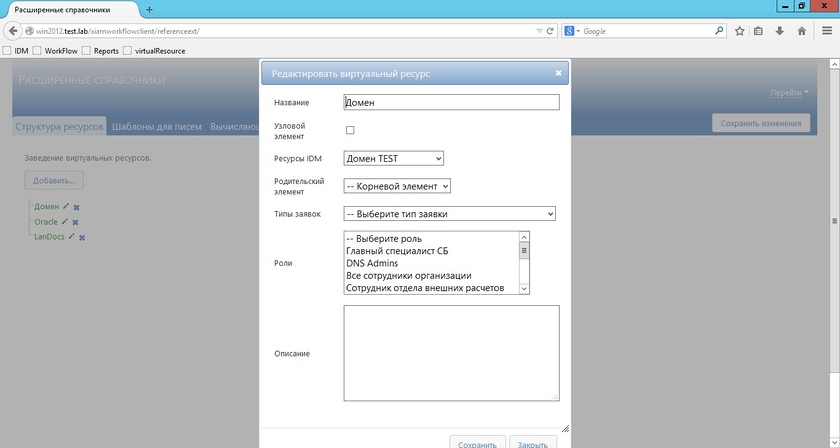The height and width of the screenshot is (448, 840).
Task: Open the browser downloads arrow icon
Action: (779, 31)
